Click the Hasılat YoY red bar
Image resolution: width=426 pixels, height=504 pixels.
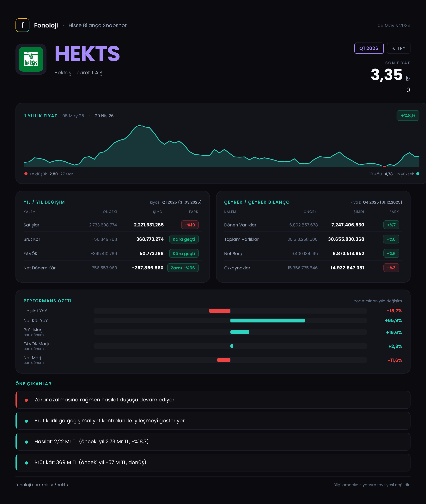(x=220, y=311)
